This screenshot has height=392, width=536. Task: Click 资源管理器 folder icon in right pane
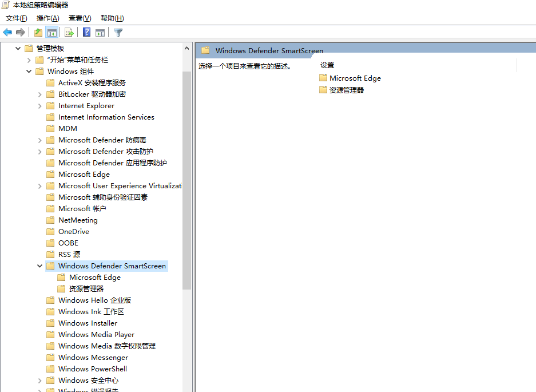pyautogui.click(x=323, y=90)
